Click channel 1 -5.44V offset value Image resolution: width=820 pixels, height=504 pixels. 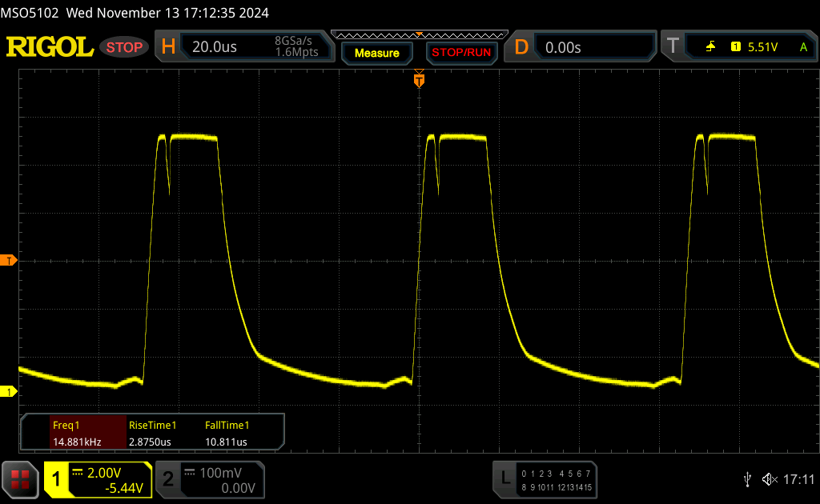(x=124, y=488)
